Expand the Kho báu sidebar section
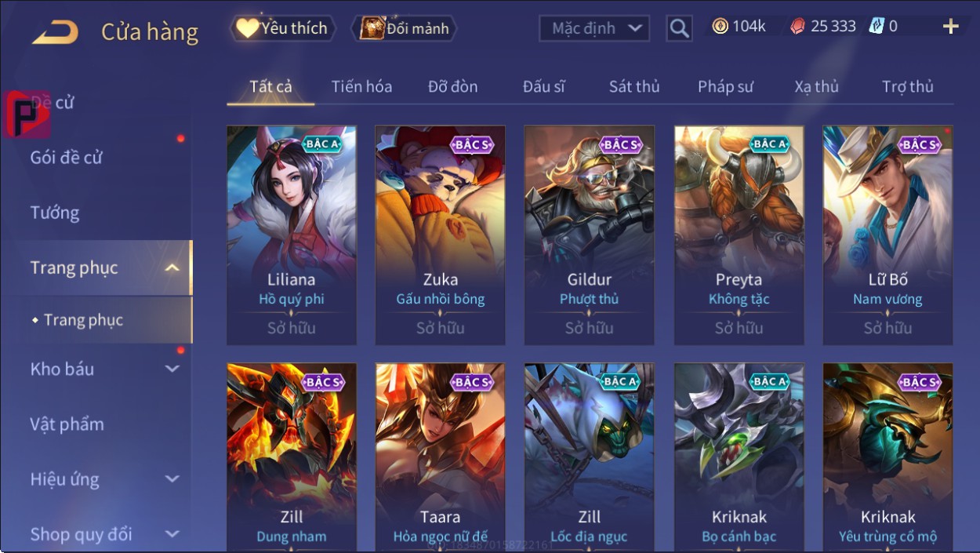Image resolution: width=980 pixels, height=553 pixels. pyautogui.click(x=172, y=369)
